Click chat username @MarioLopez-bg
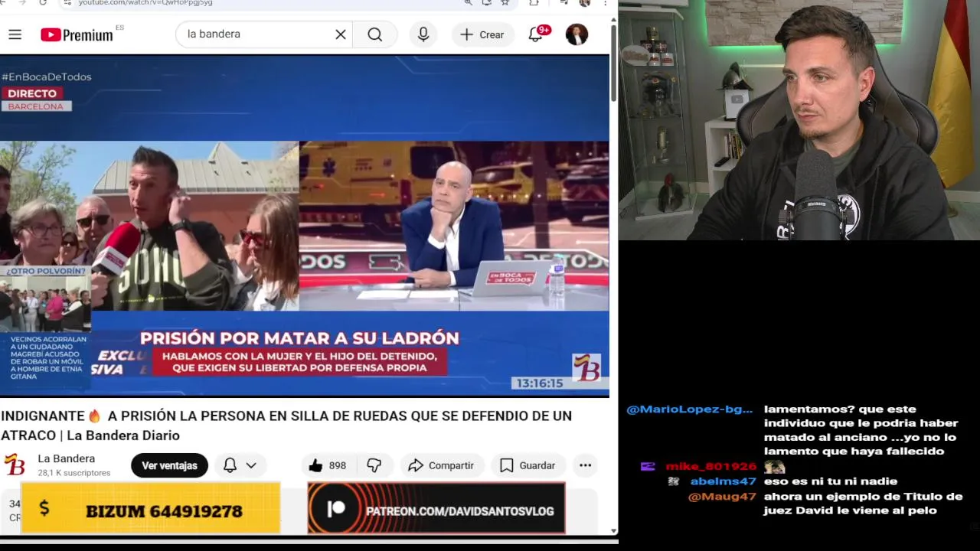 click(x=689, y=409)
